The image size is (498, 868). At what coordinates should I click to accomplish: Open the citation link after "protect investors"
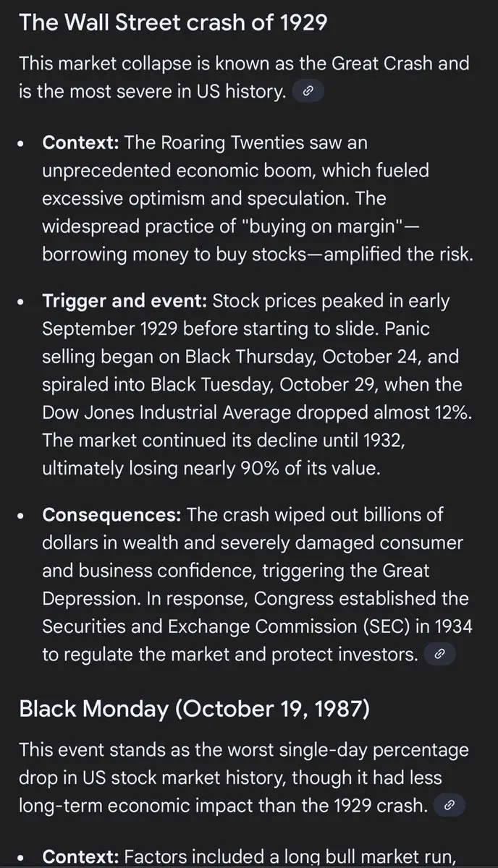tap(439, 655)
